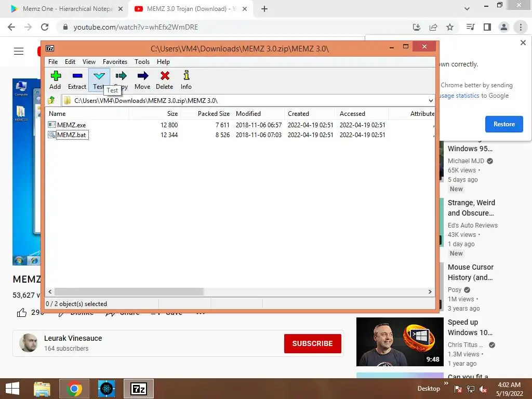Click Chrome tab search chevron
Image resolution: width=532 pixels, height=399 pixels.
[467, 9]
